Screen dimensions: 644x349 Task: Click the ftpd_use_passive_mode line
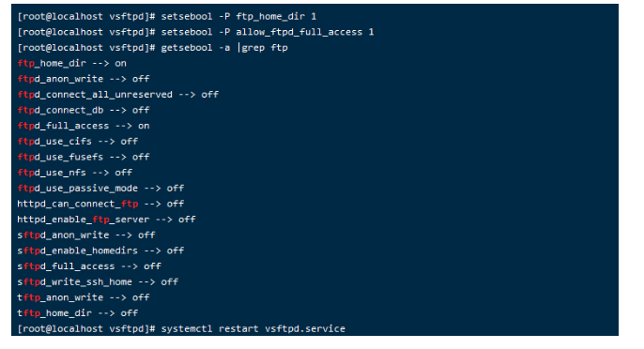[100, 188]
